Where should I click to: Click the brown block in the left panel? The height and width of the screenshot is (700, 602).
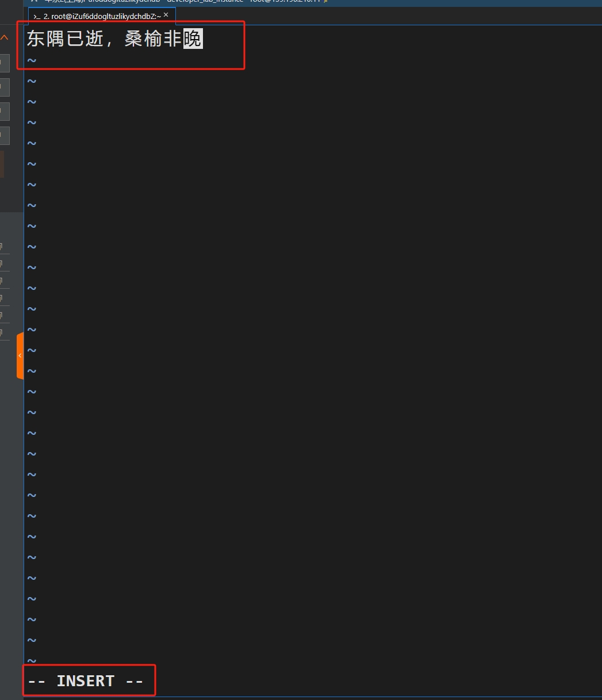pyautogui.click(x=2, y=165)
